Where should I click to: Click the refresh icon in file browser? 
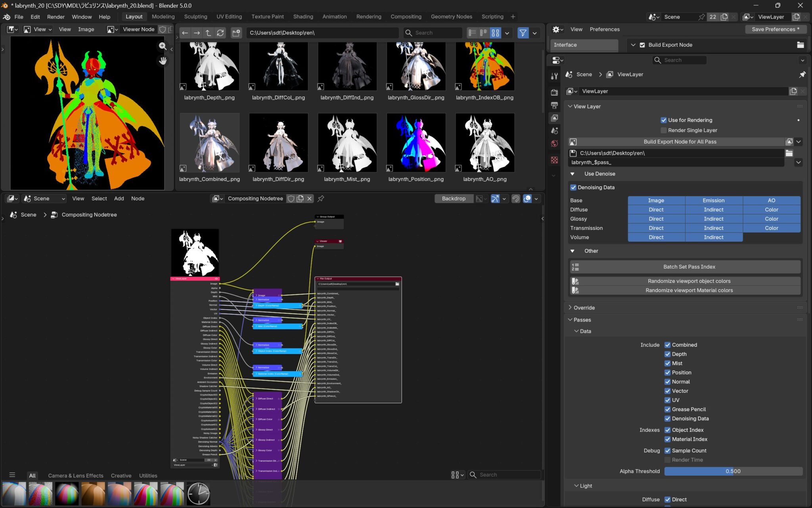pyautogui.click(x=220, y=33)
